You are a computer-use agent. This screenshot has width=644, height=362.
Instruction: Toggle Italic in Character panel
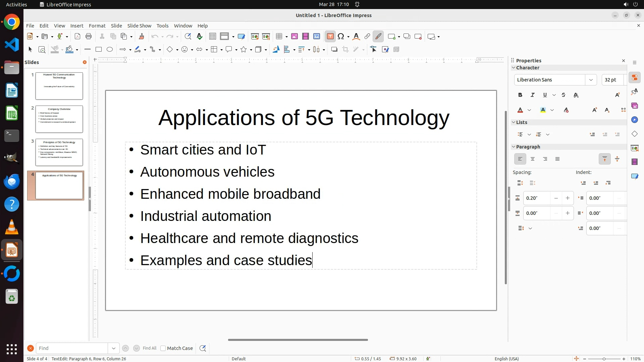coord(532,95)
